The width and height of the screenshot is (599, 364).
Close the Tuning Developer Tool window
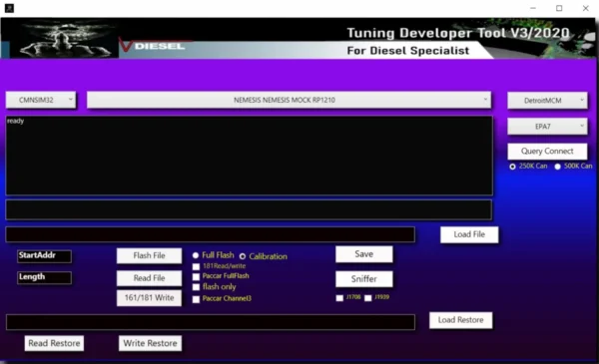[x=586, y=8]
